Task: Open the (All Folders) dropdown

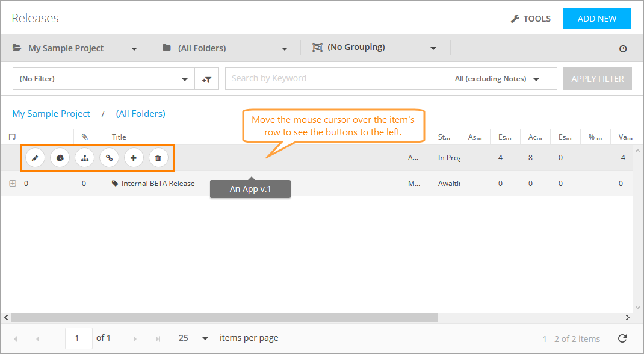Action: pos(224,48)
